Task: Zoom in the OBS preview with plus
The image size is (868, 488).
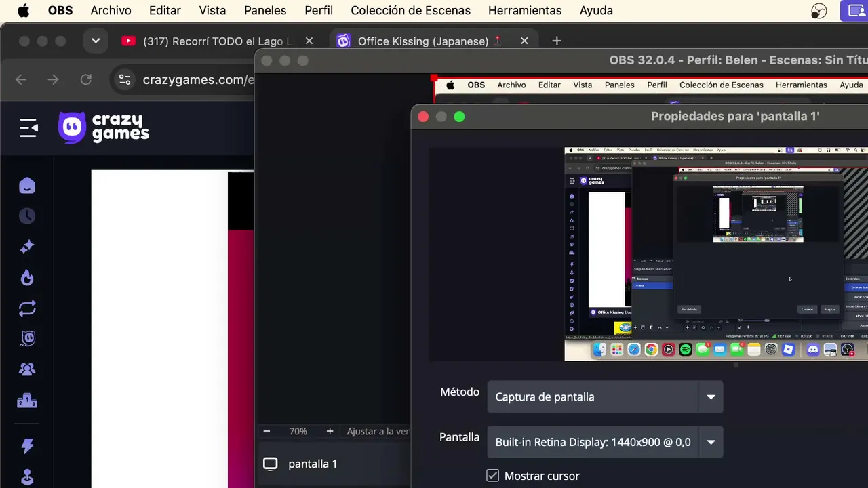Action: tap(330, 431)
